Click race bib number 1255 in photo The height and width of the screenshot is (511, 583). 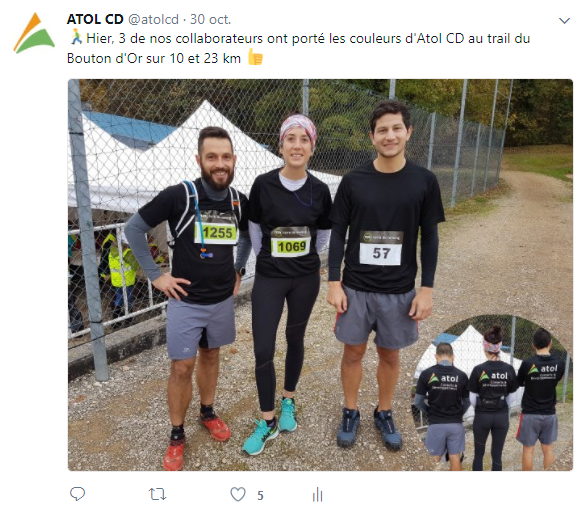pos(216,232)
